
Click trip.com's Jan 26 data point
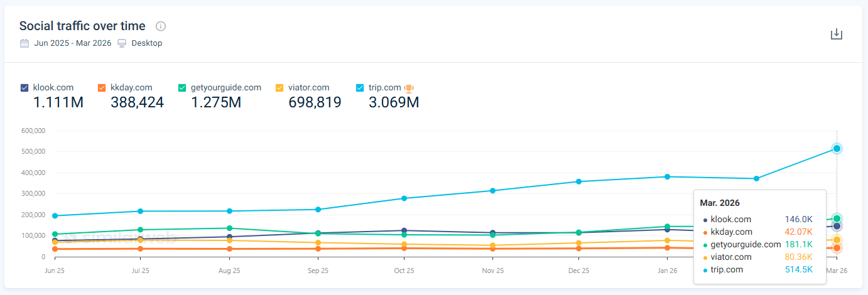tap(667, 177)
